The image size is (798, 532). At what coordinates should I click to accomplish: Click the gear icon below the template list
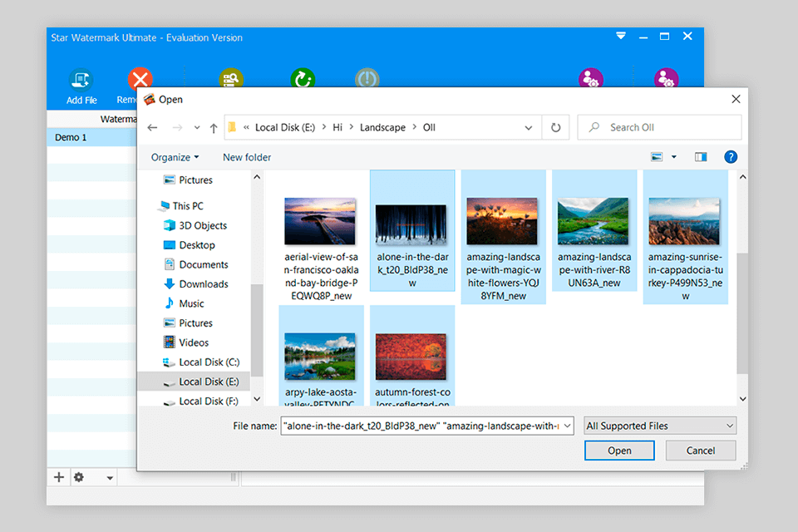(79, 477)
